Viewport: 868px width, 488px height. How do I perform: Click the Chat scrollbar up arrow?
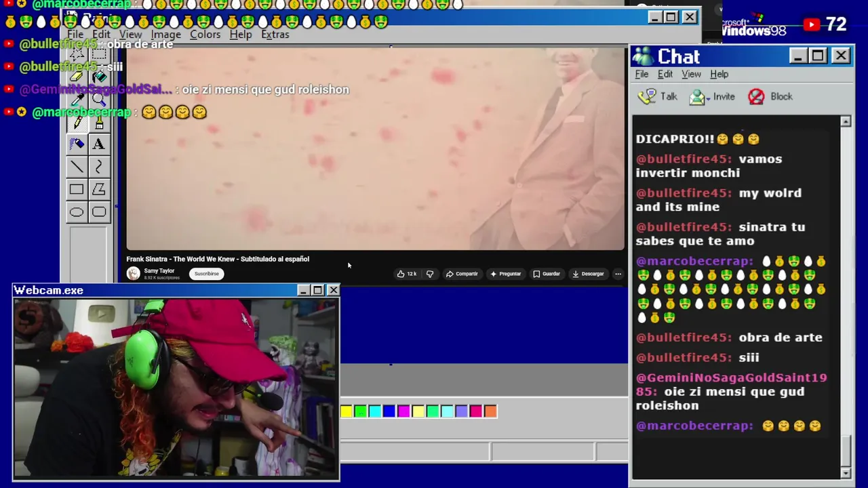coord(846,121)
